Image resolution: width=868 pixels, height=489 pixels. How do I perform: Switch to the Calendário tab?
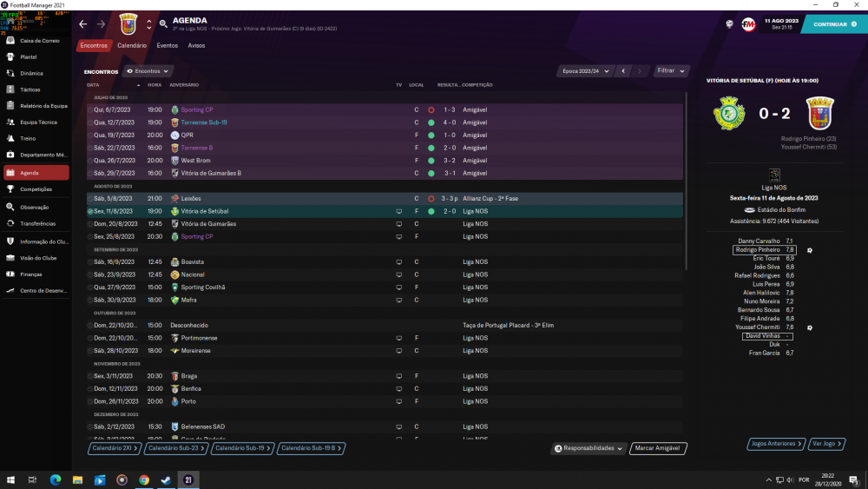coord(132,45)
